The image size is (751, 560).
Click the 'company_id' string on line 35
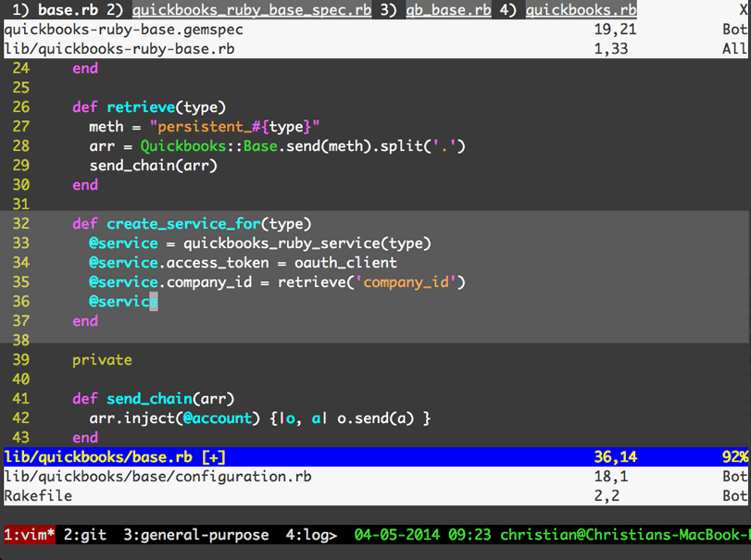coord(406,282)
